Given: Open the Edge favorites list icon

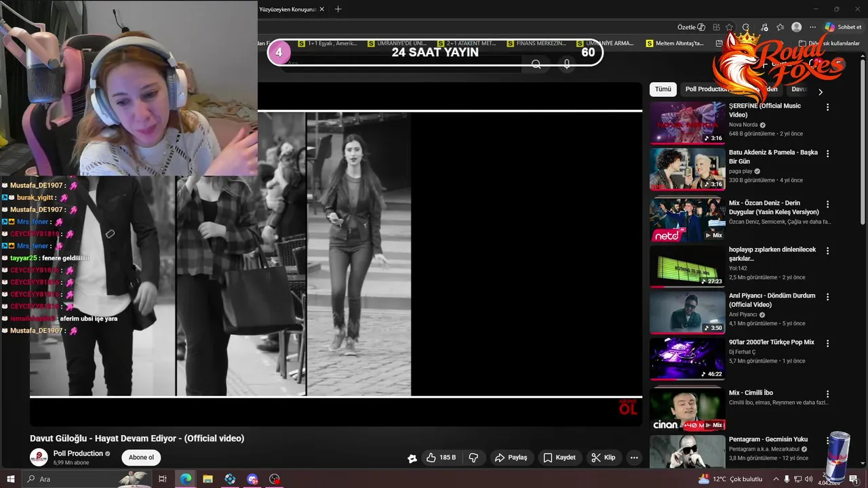Looking at the screenshot, I should tap(780, 27).
